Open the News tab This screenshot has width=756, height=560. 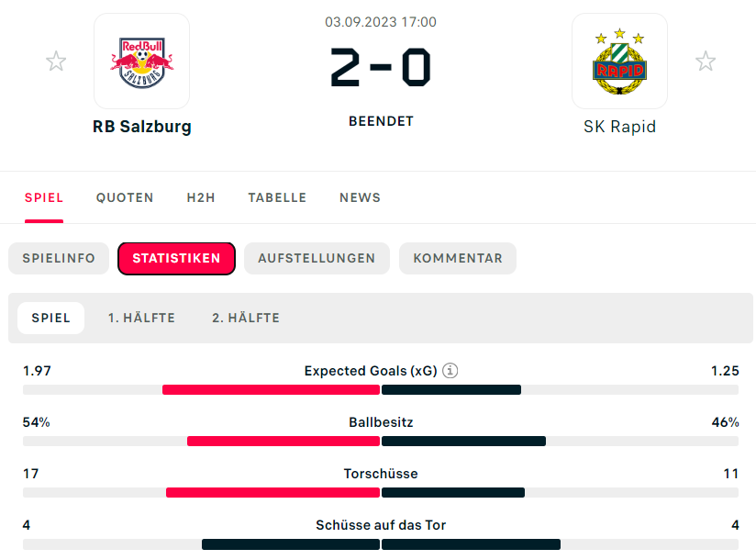click(360, 197)
